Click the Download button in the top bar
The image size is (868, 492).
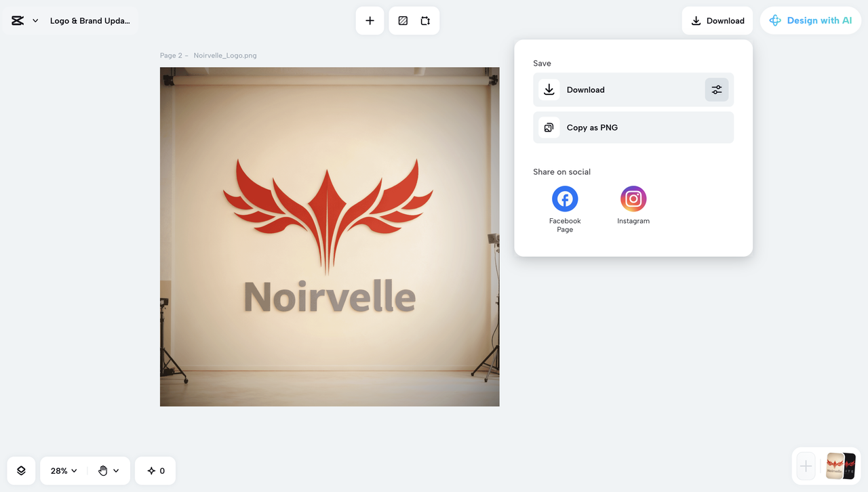pyautogui.click(x=717, y=20)
